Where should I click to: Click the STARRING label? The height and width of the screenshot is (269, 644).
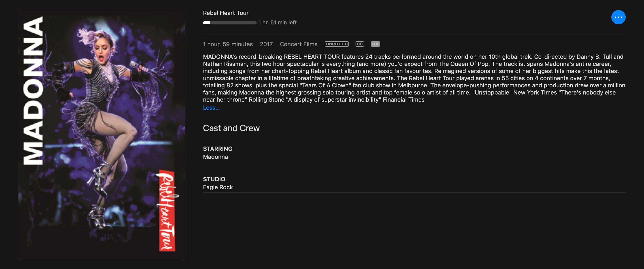(218, 149)
